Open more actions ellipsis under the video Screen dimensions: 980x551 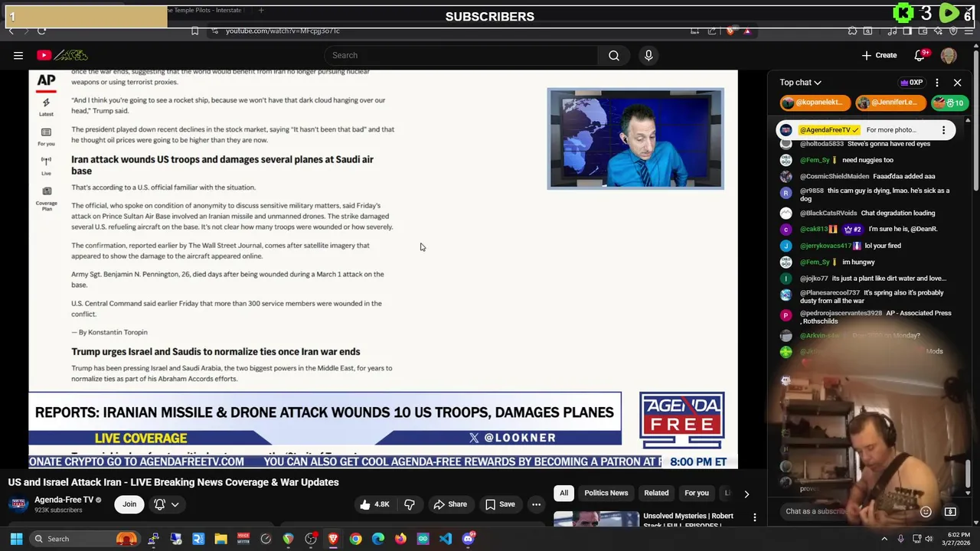(x=536, y=504)
